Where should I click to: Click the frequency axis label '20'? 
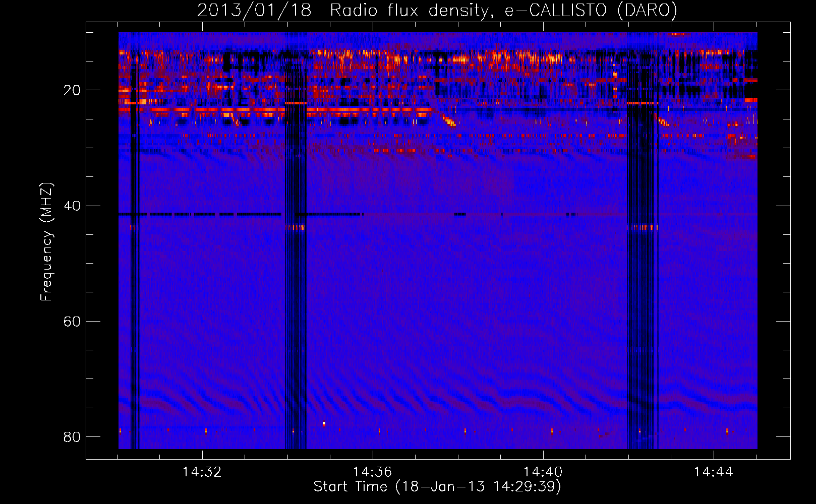pos(72,90)
